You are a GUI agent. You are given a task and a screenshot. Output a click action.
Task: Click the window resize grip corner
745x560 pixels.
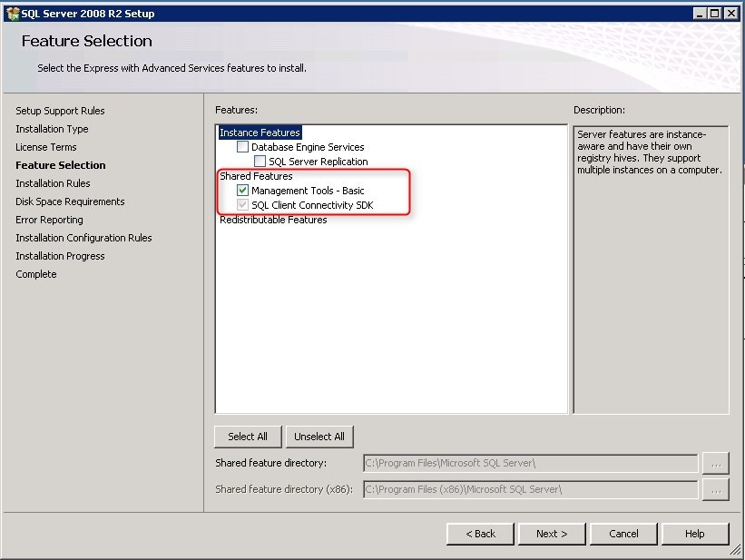(x=736, y=550)
